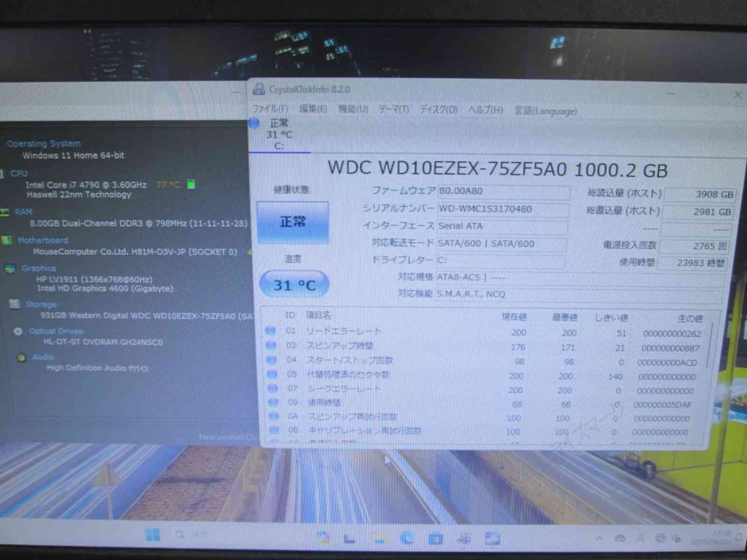This screenshot has width=747, height=560.
Task: Click status dot for SMART ID 0A row
Action: 274,416
